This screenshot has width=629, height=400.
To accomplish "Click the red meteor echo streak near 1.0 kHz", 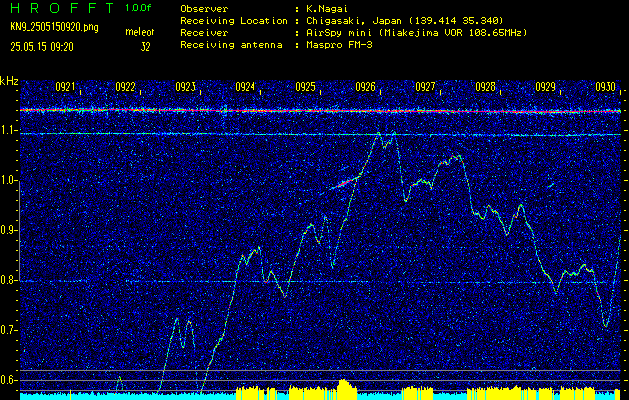I will 345,184.
